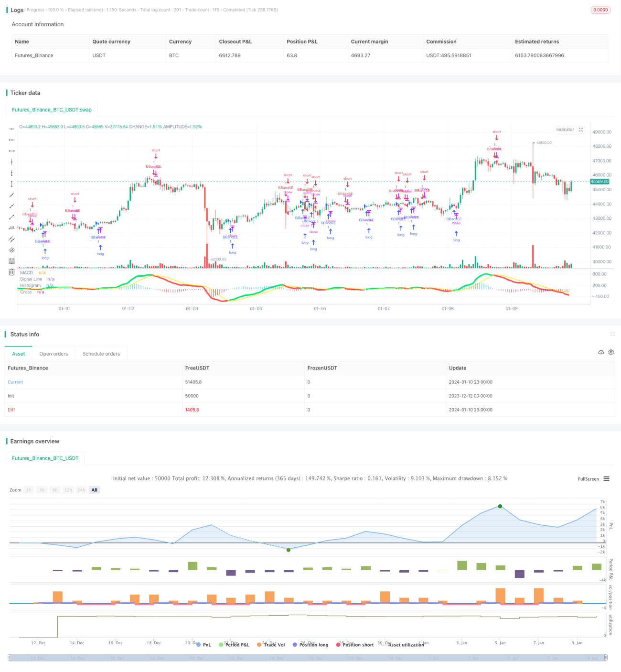Click the Indicator button on chart
Viewport: 621px width, 672px height.
(x=565, y=130)
